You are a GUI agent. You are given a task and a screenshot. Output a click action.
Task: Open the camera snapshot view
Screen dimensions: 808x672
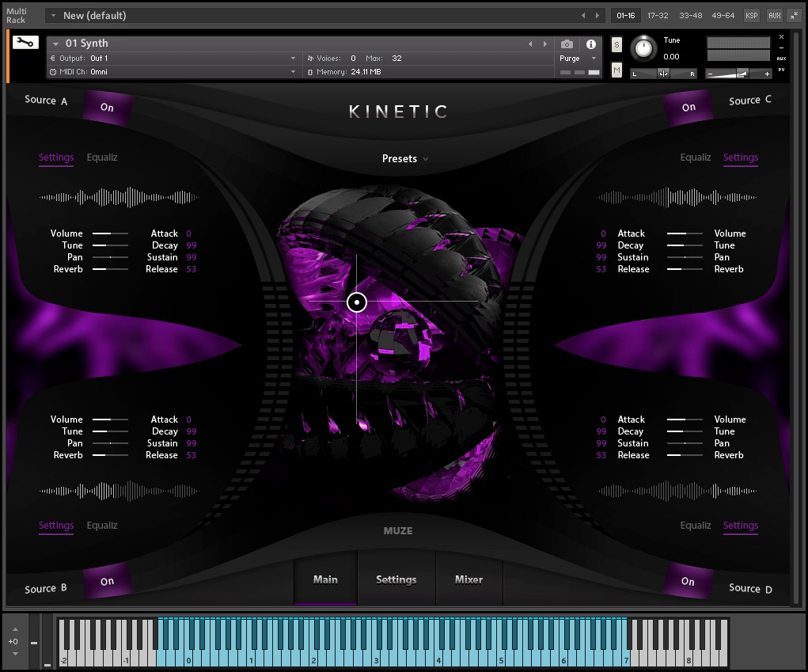(567, 44)
